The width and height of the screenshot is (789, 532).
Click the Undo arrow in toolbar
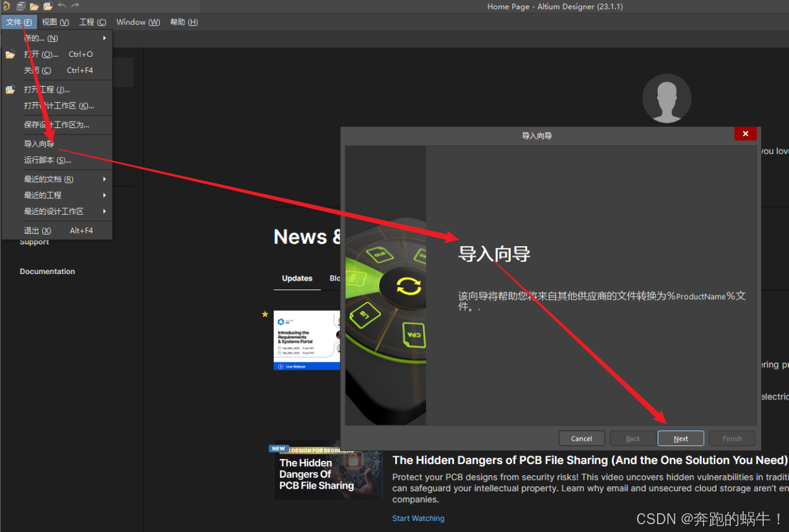tap(62, 6)
